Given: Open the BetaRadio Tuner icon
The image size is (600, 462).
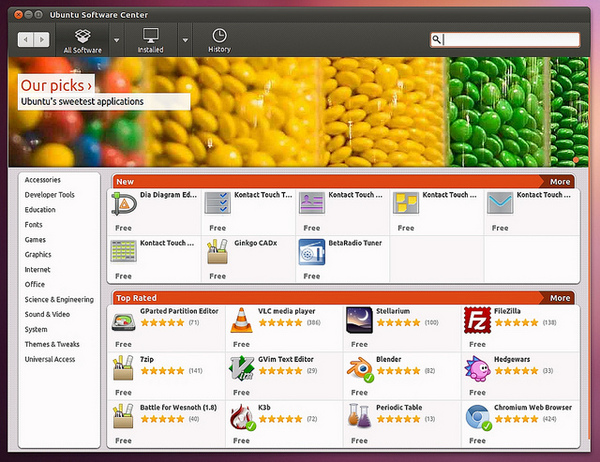Looking at the screenshot, I should [312, 252].
